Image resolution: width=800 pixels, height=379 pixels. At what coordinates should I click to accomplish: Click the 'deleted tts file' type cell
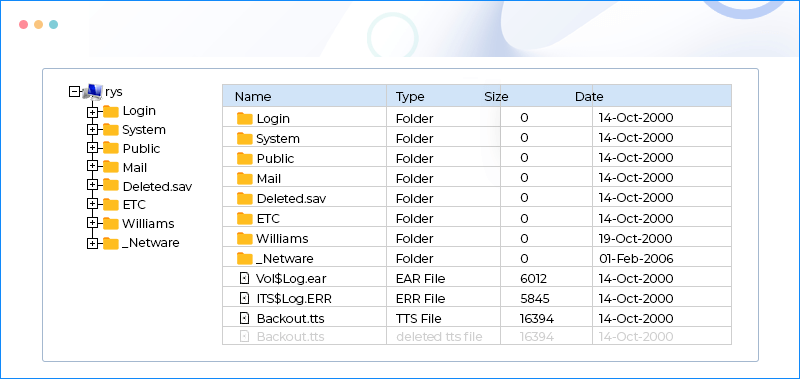[x=439, y=337]
